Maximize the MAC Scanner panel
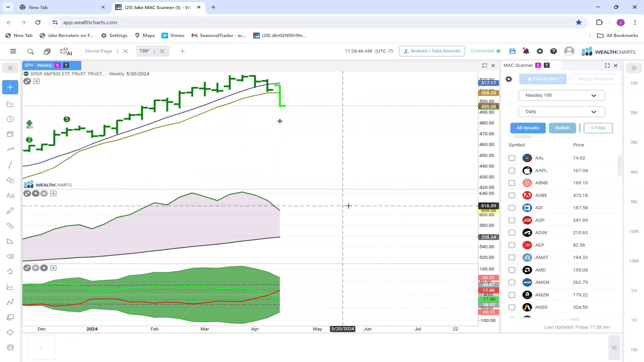The image size is (644, 362). [607, 66]
